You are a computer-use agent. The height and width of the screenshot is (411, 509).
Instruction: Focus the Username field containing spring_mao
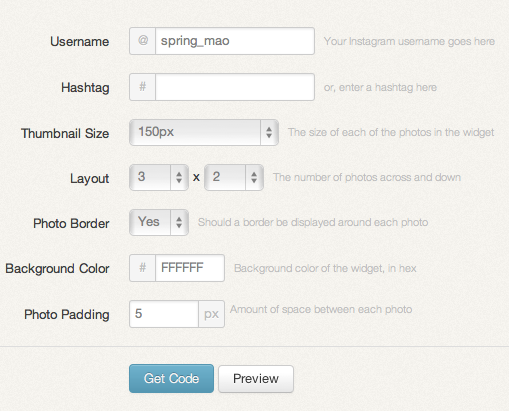click(235, 41)
